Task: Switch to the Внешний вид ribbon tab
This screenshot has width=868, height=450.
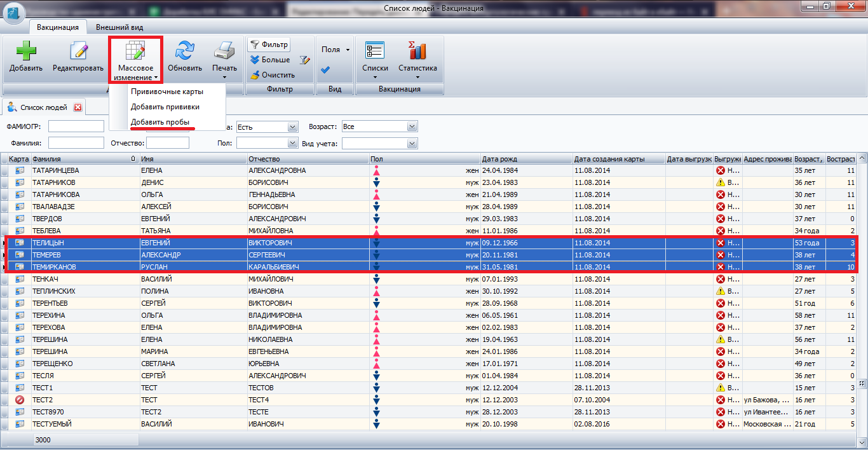Action: [119, 27]
